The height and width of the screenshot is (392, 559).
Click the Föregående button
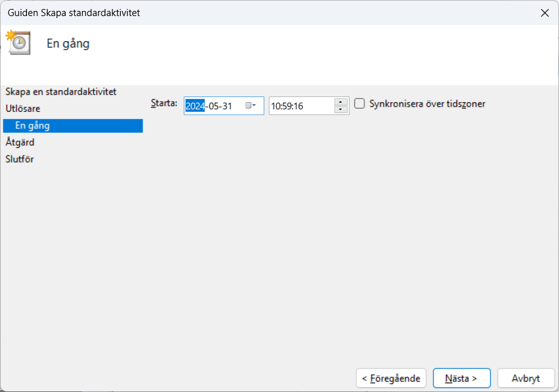(x=391, y=379)
